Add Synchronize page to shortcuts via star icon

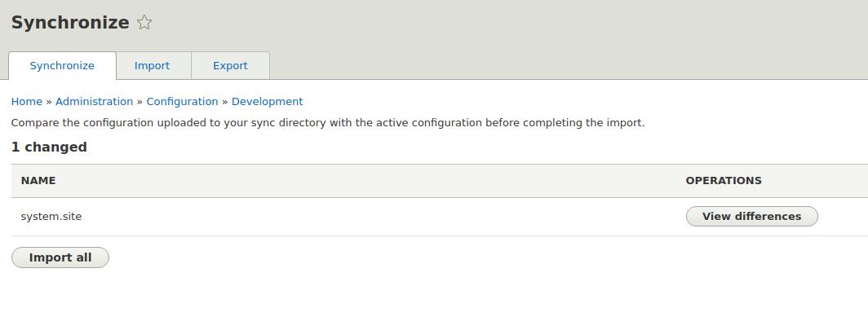[x=144, y=23]
